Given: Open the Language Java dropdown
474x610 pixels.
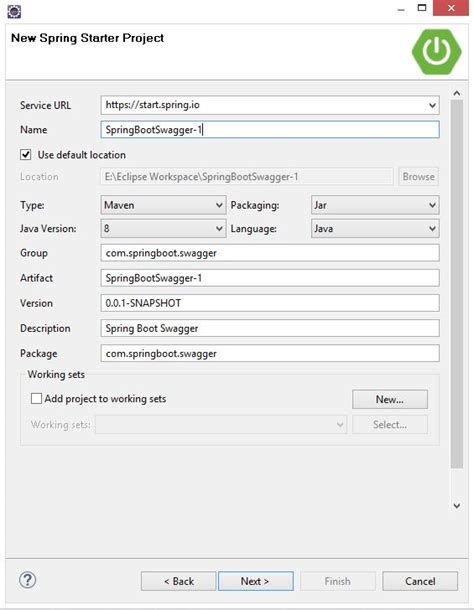Looking at the screenshot, I should 375,228.
